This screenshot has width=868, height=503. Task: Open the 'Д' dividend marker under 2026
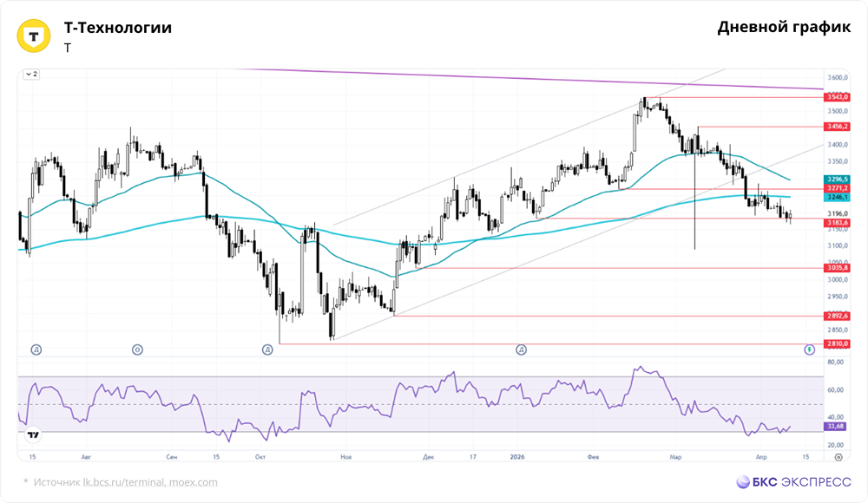(521, 349)
